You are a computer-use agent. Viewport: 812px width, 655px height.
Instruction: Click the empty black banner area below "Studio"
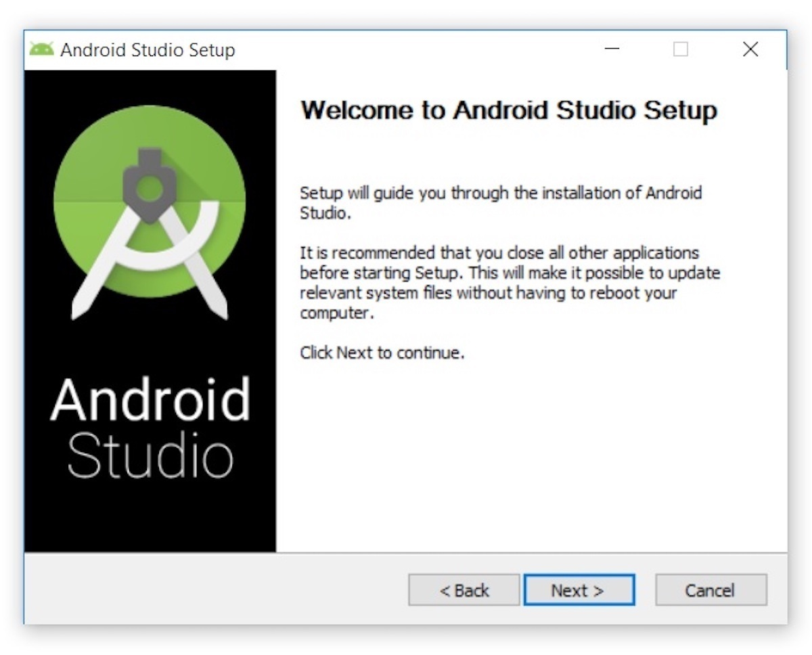coord(150,518)
